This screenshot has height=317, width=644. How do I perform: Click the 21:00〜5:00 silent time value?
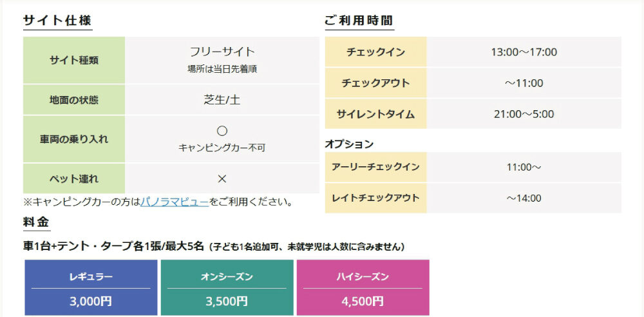point(524,114)
